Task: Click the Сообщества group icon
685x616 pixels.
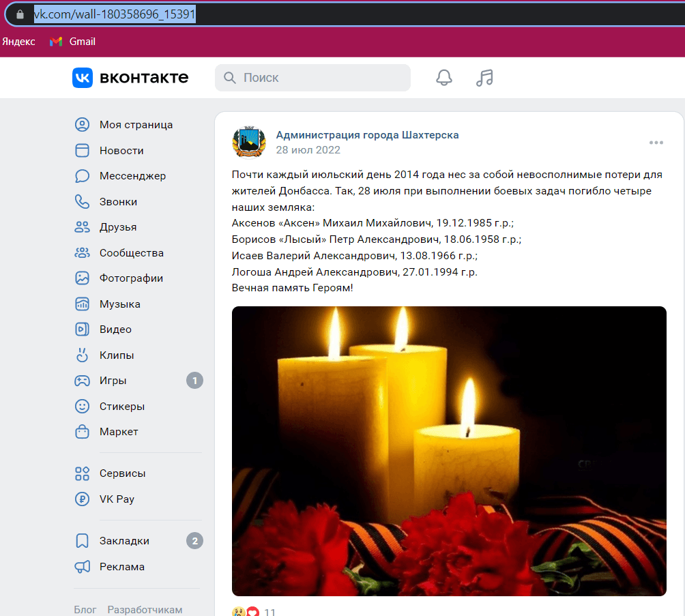Action: coord(82,252)
